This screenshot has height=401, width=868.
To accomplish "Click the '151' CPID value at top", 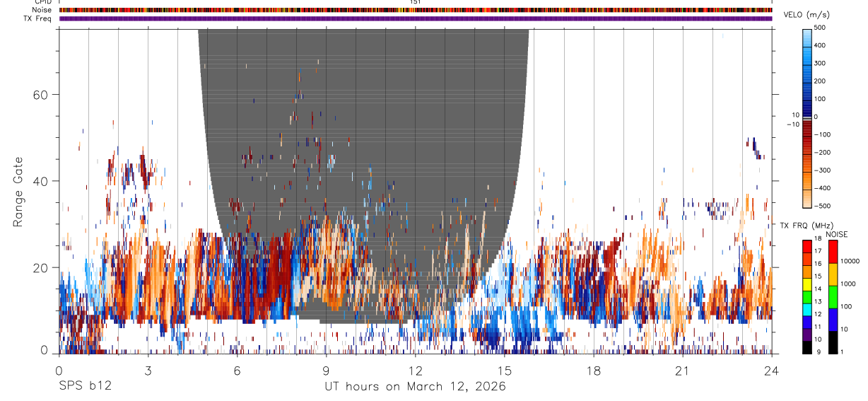I will point(416,2).
